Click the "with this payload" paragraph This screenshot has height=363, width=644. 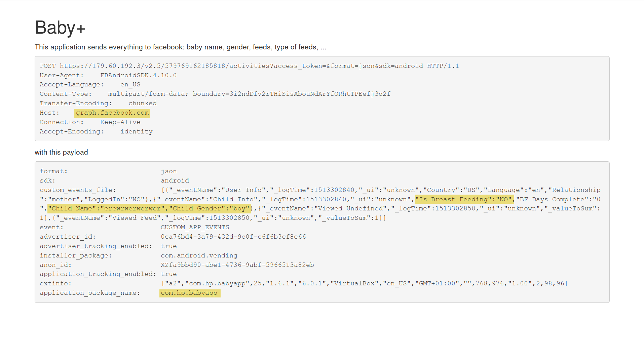coord(61,152)
